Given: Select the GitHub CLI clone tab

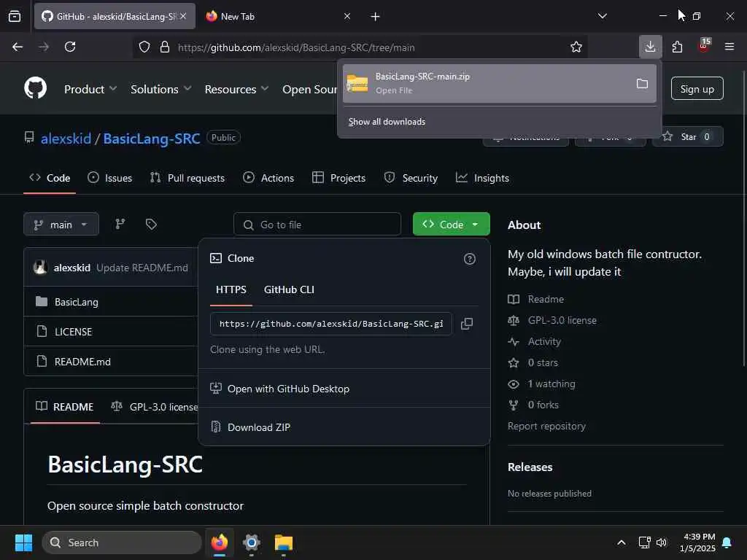Looking at the screenshot, I should pyautogui.click(x=289, y=289).
